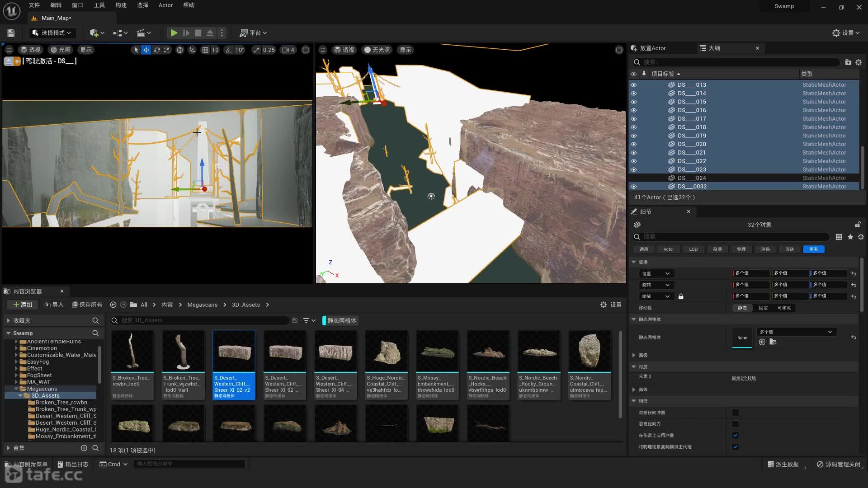Viewport: 868px width, 488px height.
Task: Select the rotate gizmo tool
Action: point(157,50)
